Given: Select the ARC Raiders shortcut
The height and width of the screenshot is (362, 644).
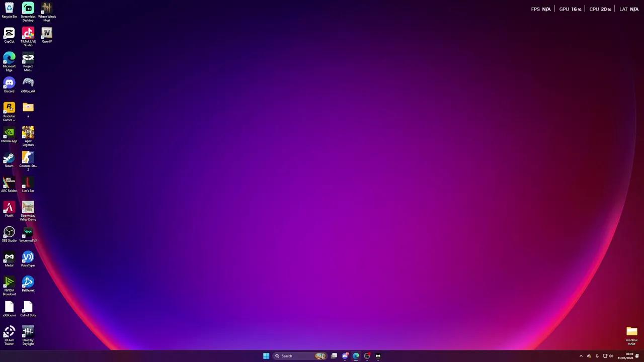Looking at the screenshot, I should (x=9, y=185).
